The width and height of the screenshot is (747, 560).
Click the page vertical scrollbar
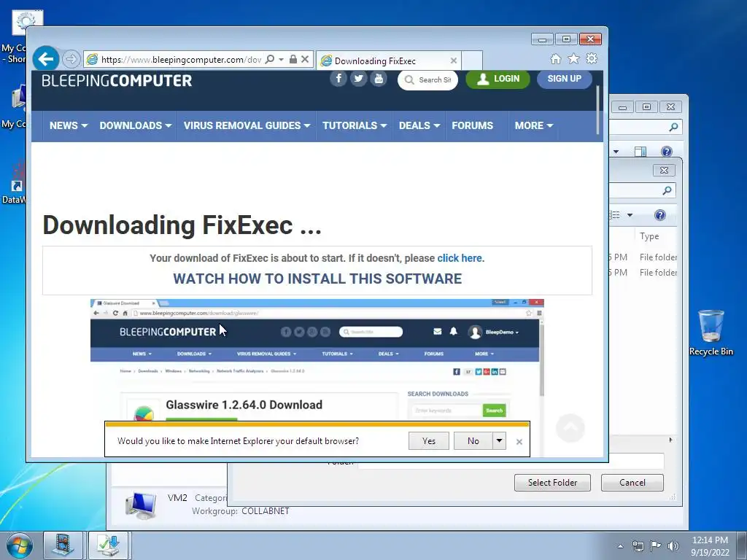click(598, 109)
